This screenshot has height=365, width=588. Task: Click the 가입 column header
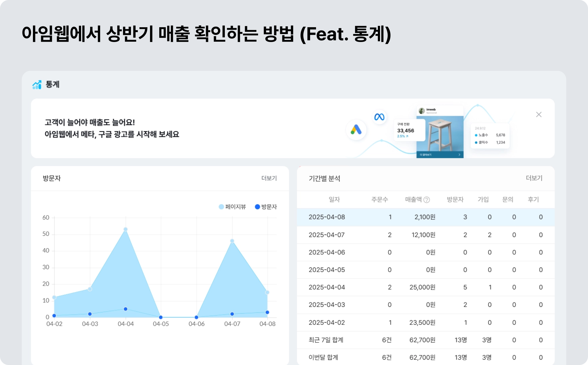coord(483,200)
